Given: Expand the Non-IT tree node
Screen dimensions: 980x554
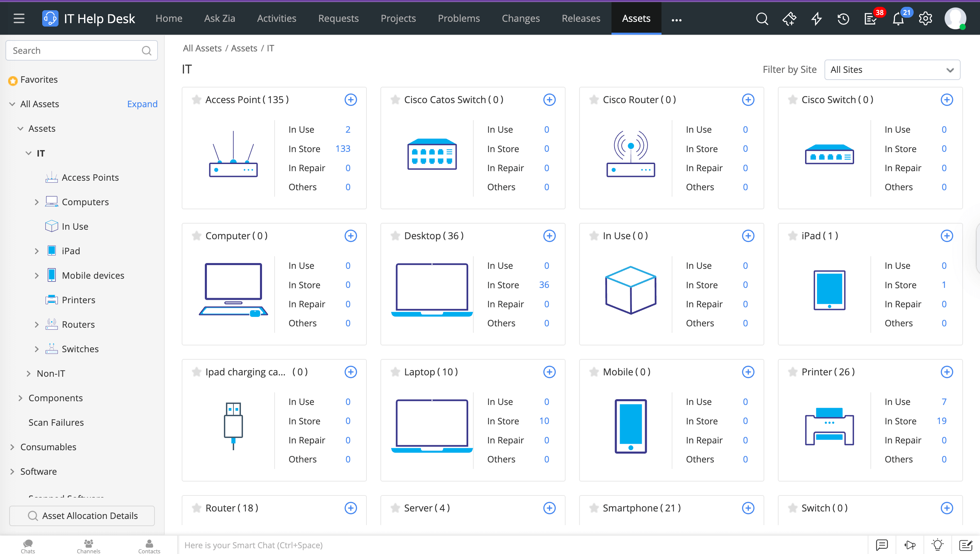Looking at the screenshot, I should (29, 374).
